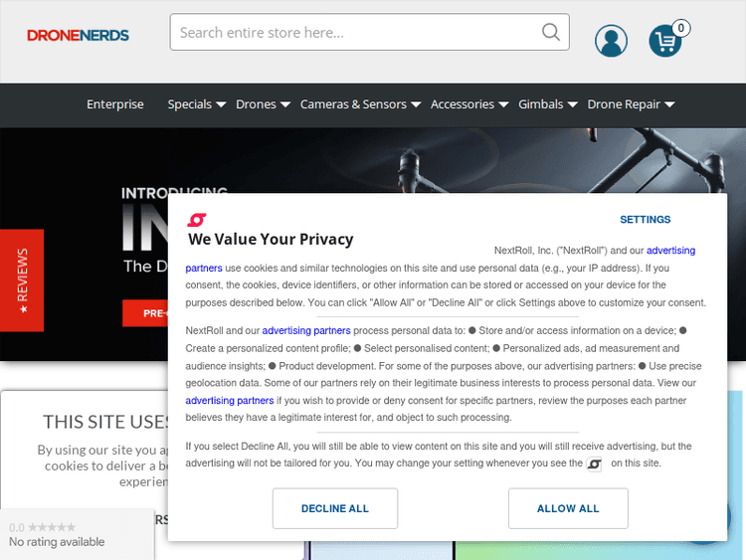Click the search magnifier icon

(x=551, y=32)
